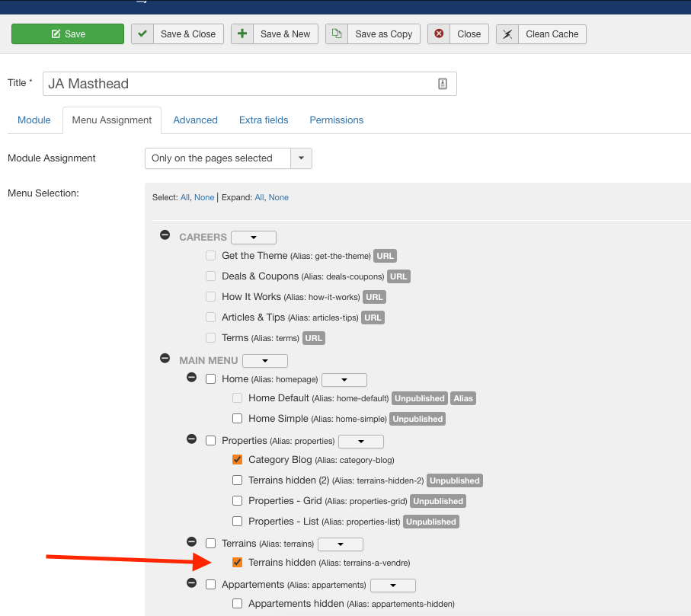Click the green Save button

[x=68, y=34]
